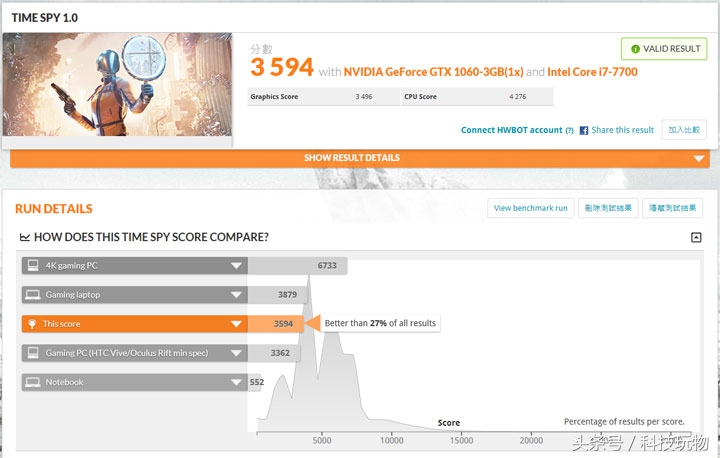Screen dimensions: 720x458
Task: Click the 3879 Gaming laptop score
Action: point(287,294)
